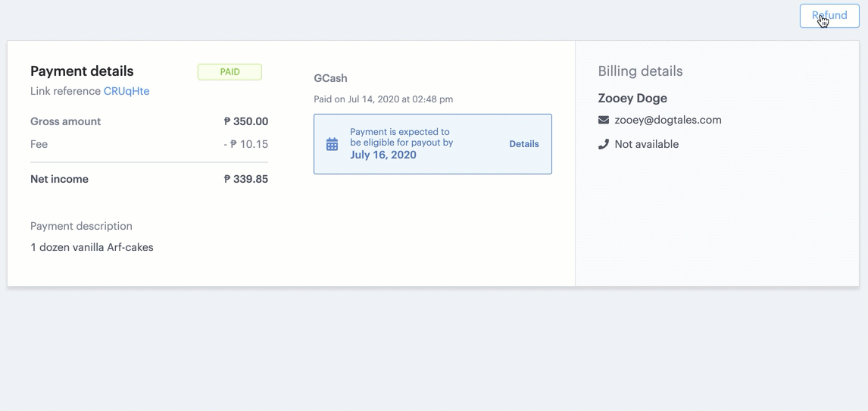Open payout Details link
This screenshot has height=411, width=868.
pyautogui.click(x=523, y=144)
